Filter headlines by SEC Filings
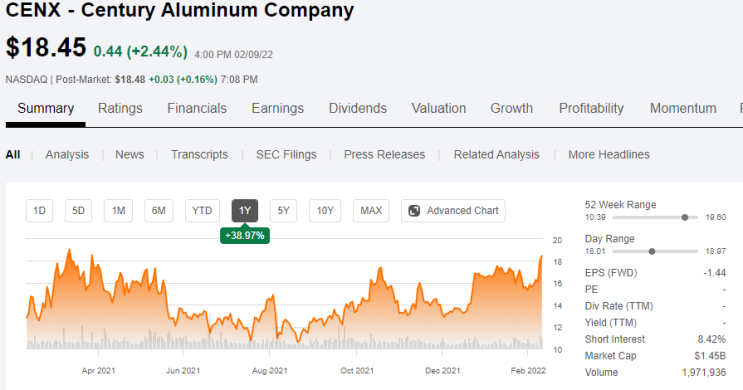743x390 pixels. tap(286, 155)
